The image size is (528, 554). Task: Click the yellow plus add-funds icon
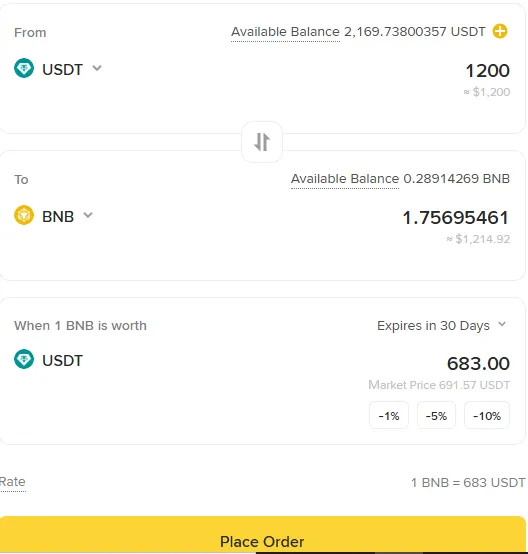coord(500,31)
